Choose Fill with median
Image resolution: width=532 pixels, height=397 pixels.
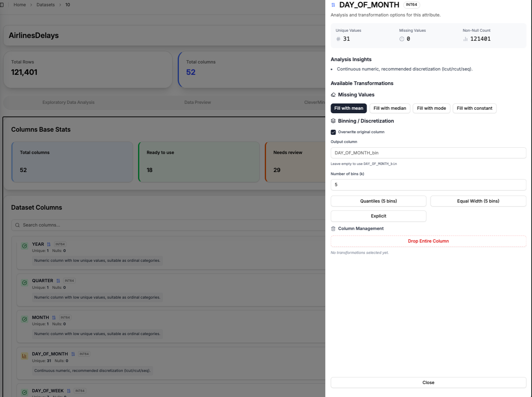tap(390, 108)
